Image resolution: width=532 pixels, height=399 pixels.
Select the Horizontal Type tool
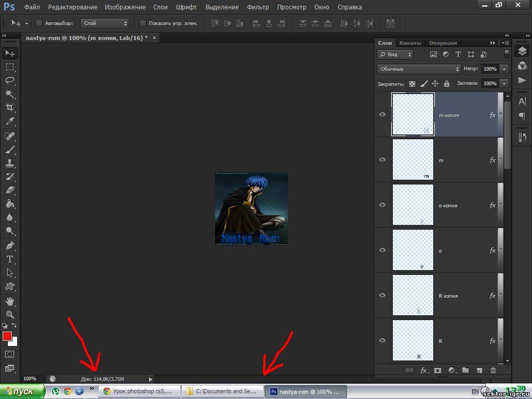pos(10,259)
